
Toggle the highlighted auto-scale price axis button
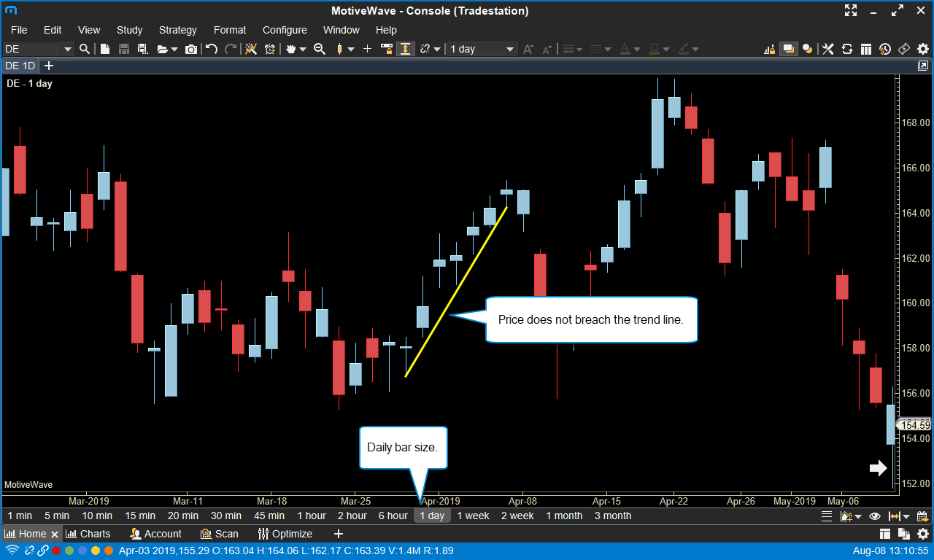click(405, 49)
